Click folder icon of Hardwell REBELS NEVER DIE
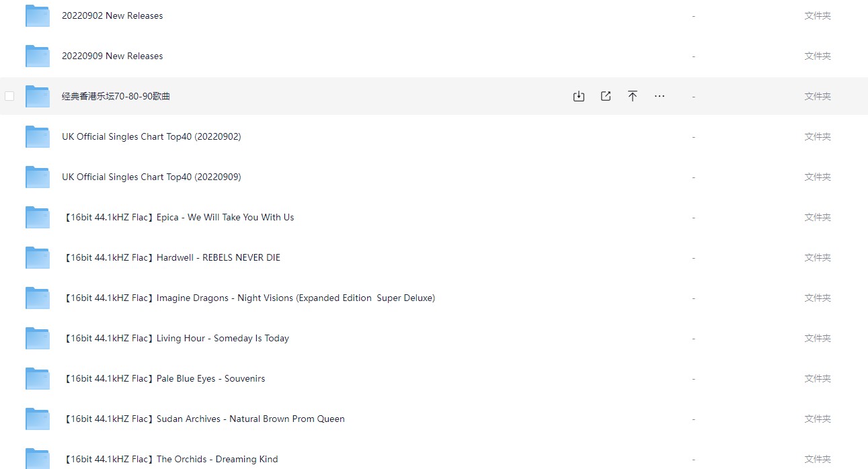 (38, 257)
